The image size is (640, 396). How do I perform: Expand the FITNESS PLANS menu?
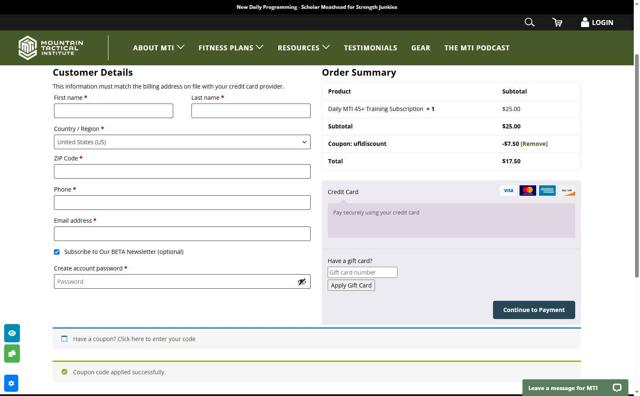pyautogui.click(x=231, y=48)
